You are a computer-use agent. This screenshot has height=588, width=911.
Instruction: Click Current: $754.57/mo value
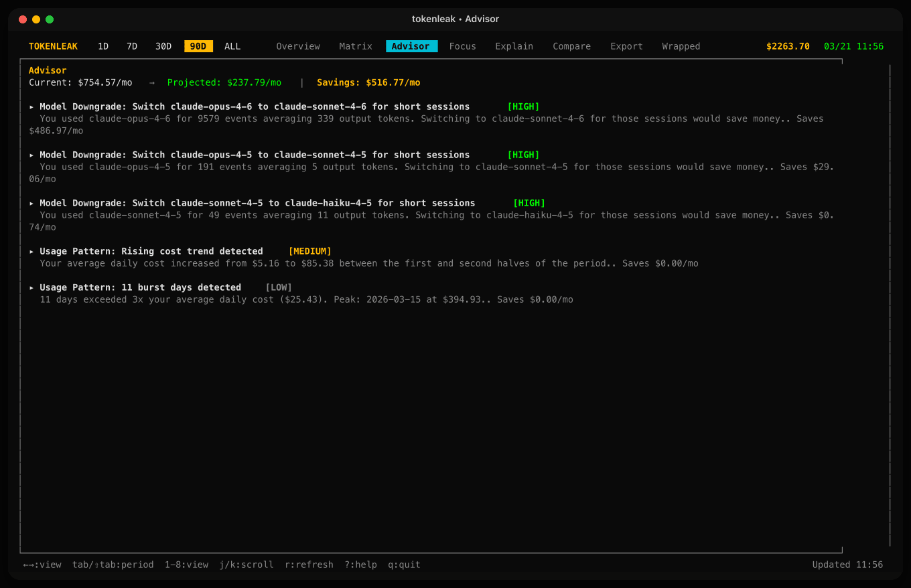[x=80, y=82]
